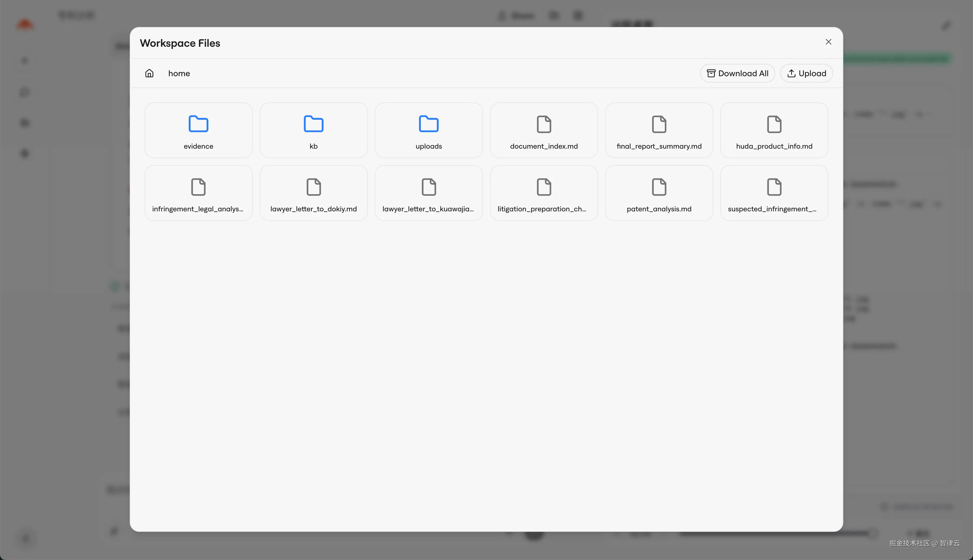Open the uploads folder
This screenshot has height=560, width=973.
click(x=428, y=130)
